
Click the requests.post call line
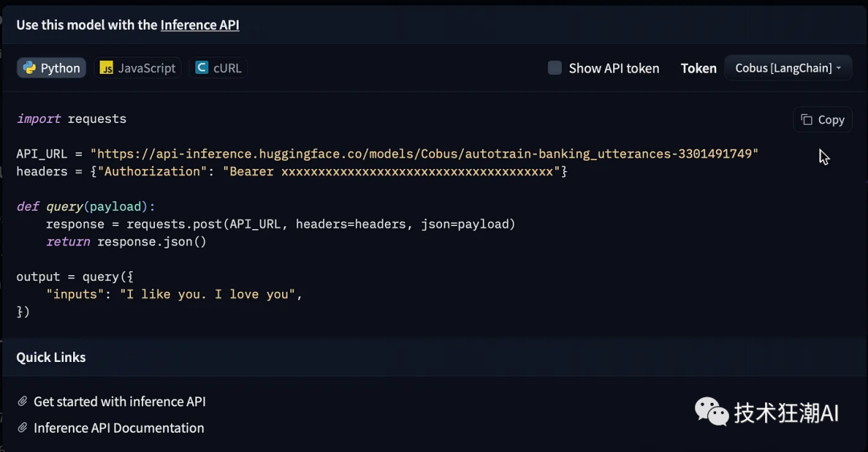(280, 224)
